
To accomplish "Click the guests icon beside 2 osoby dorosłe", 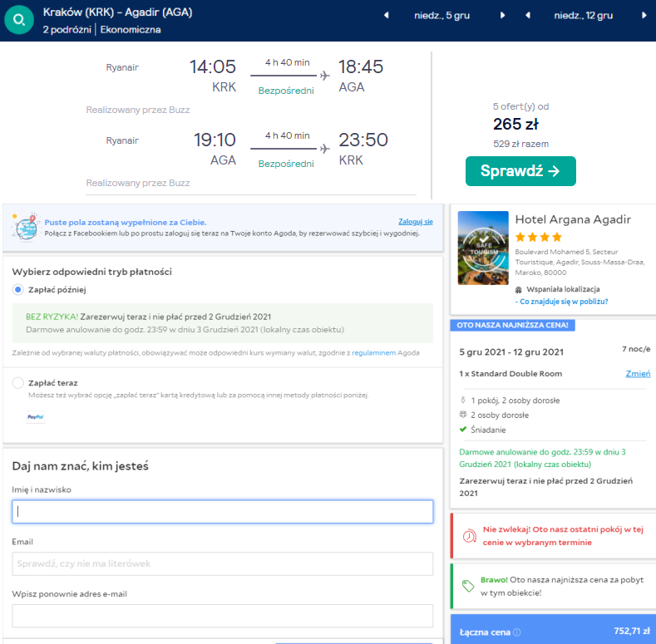I will pos(463,415).
